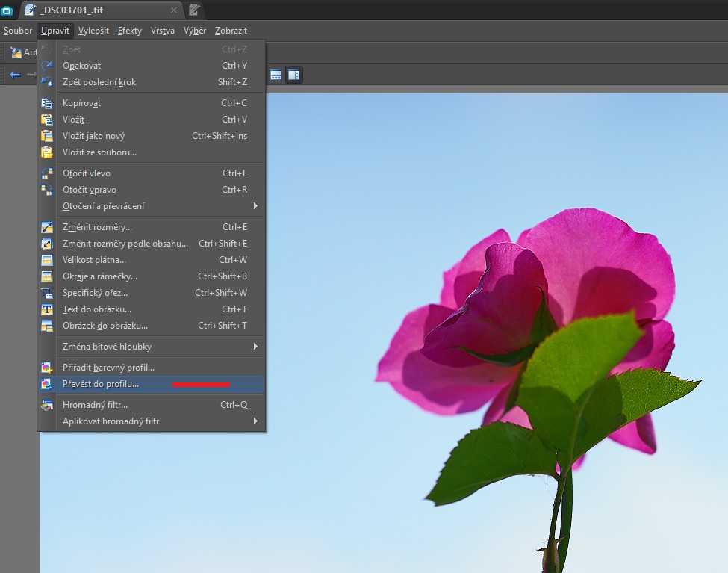Click the Specifický ořez crop icon
728x573 pixels.
click(47, 293)
